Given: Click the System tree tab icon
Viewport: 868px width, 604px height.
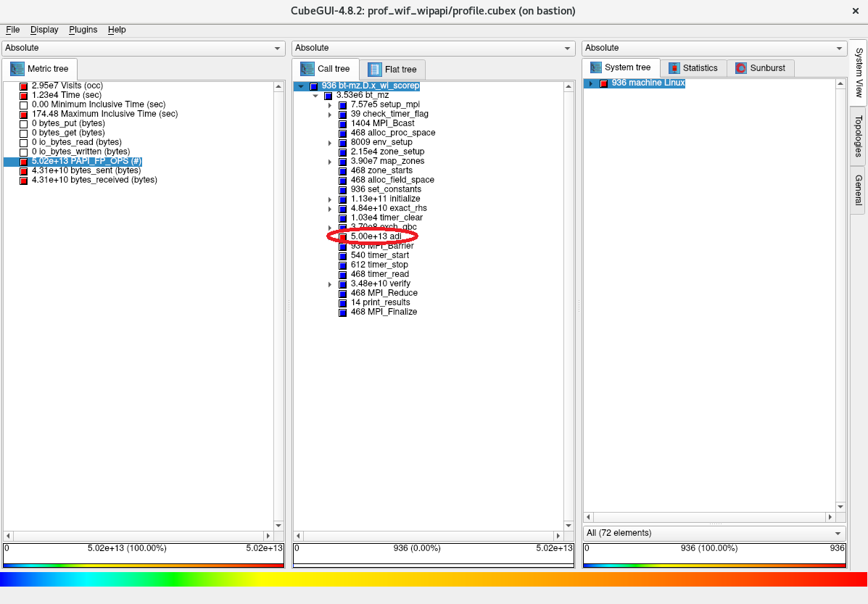Looking at the screenshot, I should click(596, 67).
